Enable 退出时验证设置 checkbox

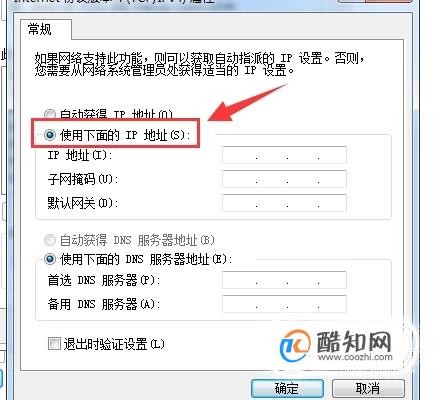point(54,344)
